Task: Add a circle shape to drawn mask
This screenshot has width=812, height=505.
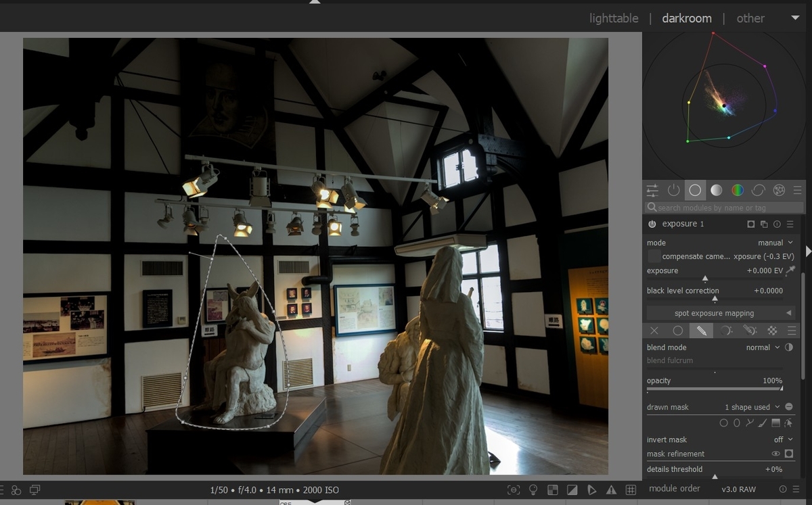Action: point(723,423)
